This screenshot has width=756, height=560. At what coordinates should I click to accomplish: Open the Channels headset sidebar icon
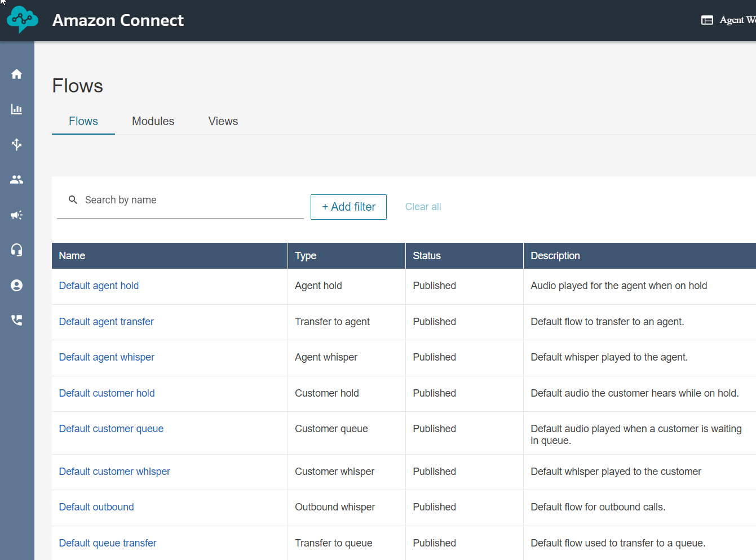point(17,250)
